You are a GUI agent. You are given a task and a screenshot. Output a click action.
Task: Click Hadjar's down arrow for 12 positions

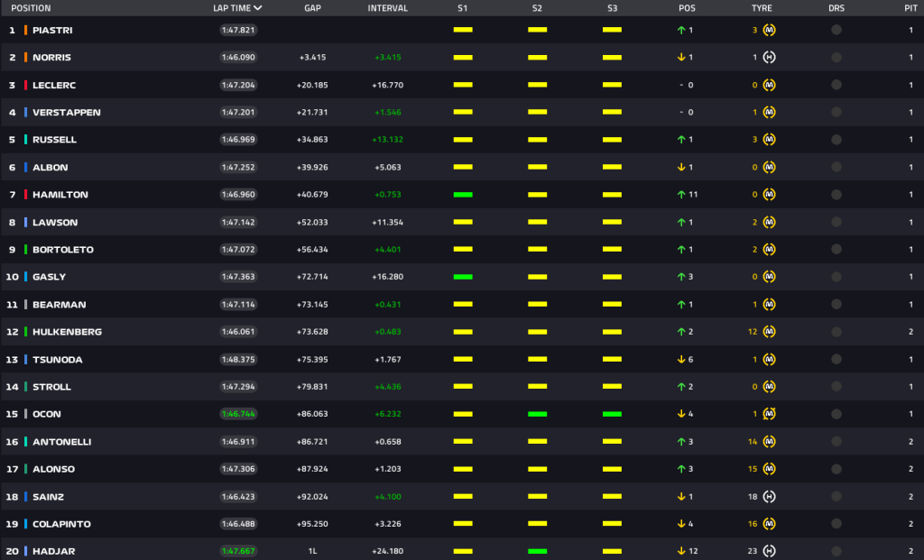(x=681, y=551)
